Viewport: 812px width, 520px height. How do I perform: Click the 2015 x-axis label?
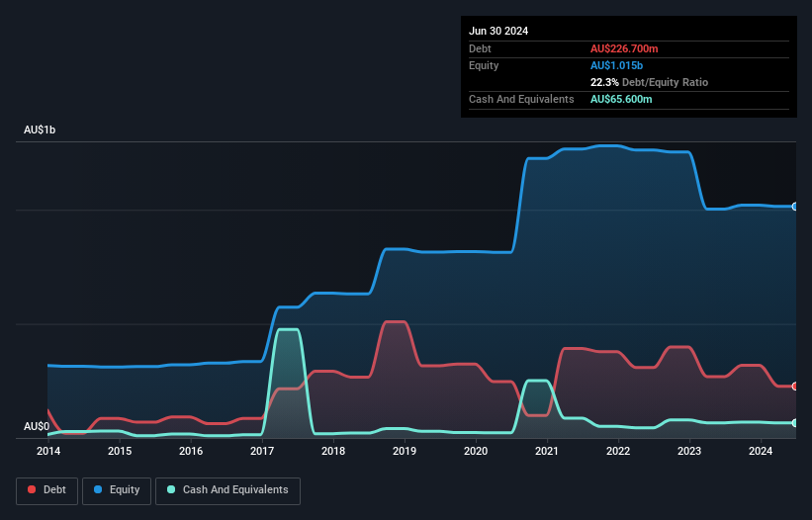coord(120,451)
